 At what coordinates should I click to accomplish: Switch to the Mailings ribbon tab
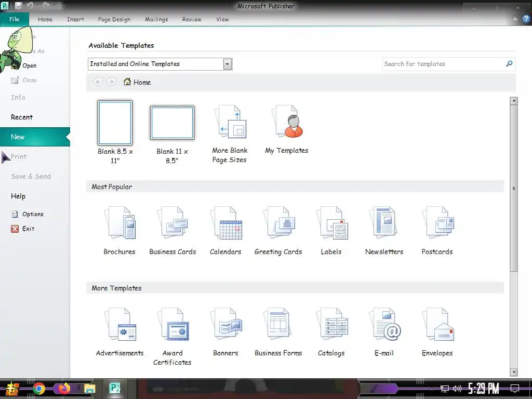point(156,19)
